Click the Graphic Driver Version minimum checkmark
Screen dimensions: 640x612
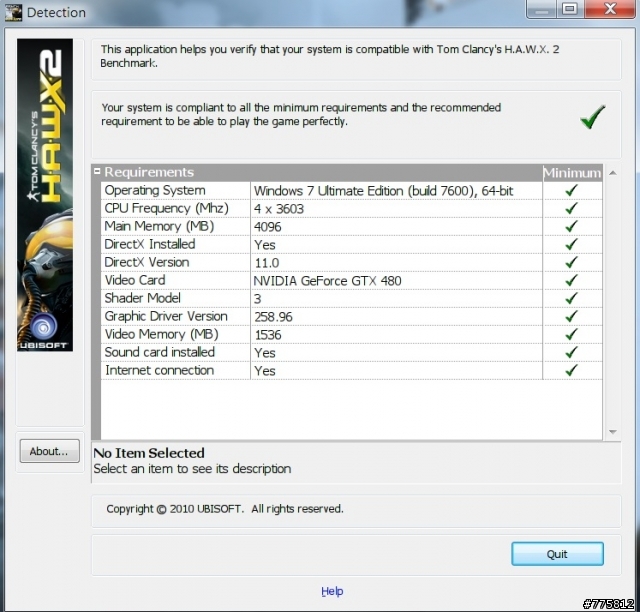click(571, 316)
